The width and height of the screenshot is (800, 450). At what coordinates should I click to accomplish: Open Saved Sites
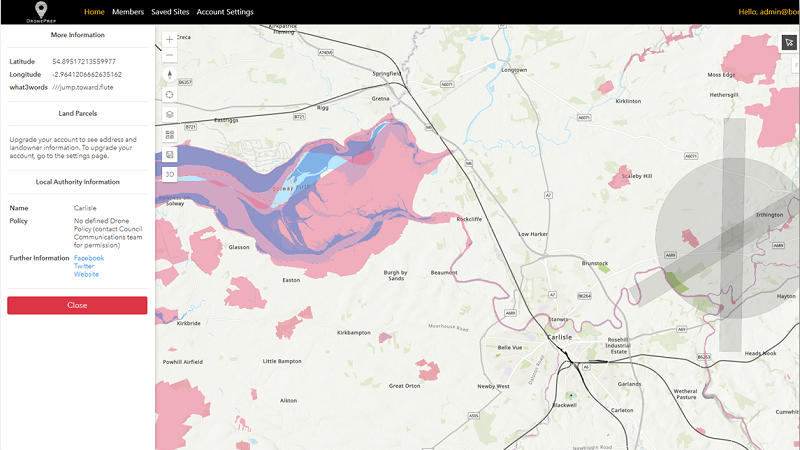click(170, 12)
